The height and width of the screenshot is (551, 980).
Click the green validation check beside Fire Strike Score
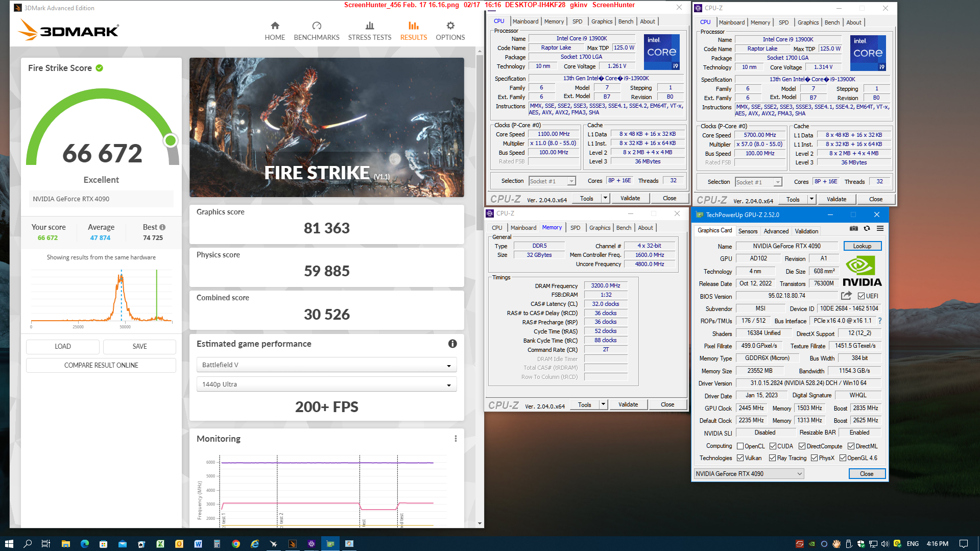(100, 68)
